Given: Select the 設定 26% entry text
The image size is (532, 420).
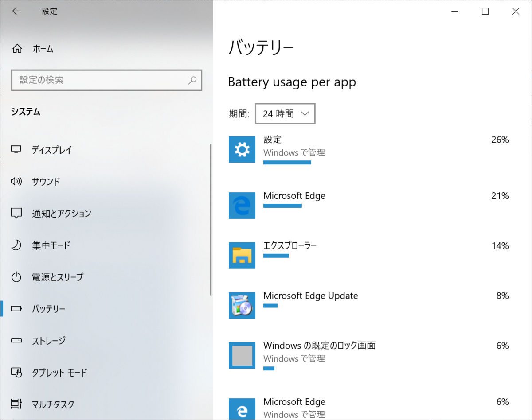Looking at the screenshot, I should click(x=273, y=140).
